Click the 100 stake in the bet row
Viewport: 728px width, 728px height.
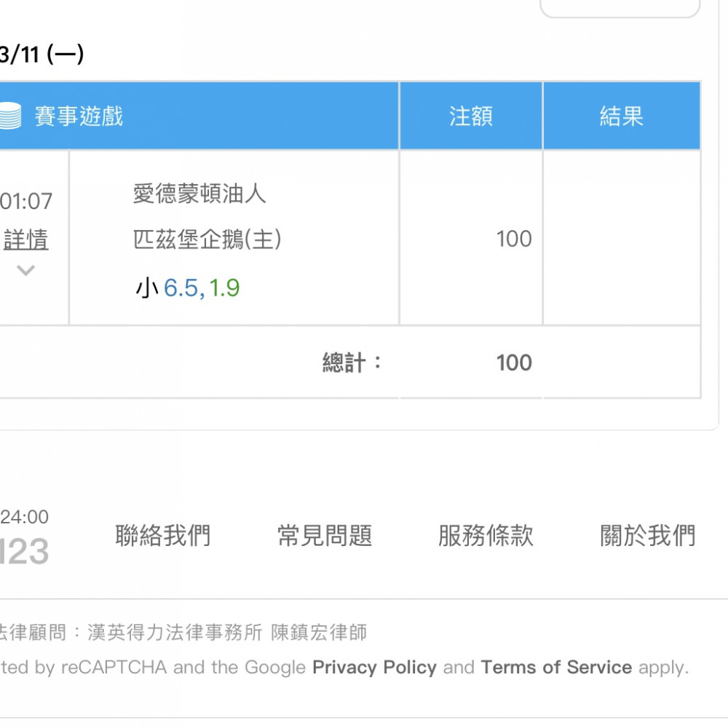pyautogui.click(x=514, y=239)
